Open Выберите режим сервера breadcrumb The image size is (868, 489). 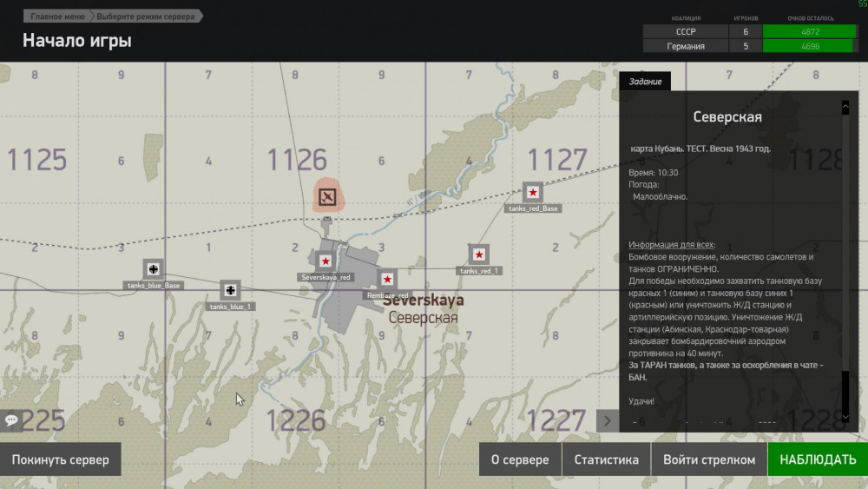pos(146,17)
